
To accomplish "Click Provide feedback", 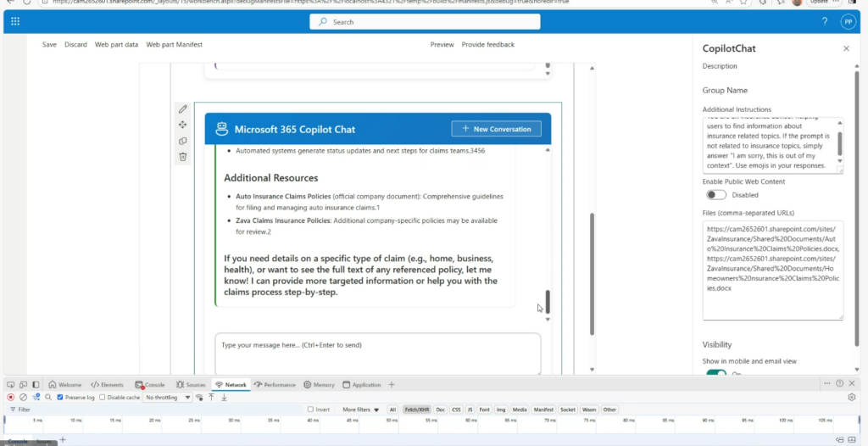I will coord(487,44).
